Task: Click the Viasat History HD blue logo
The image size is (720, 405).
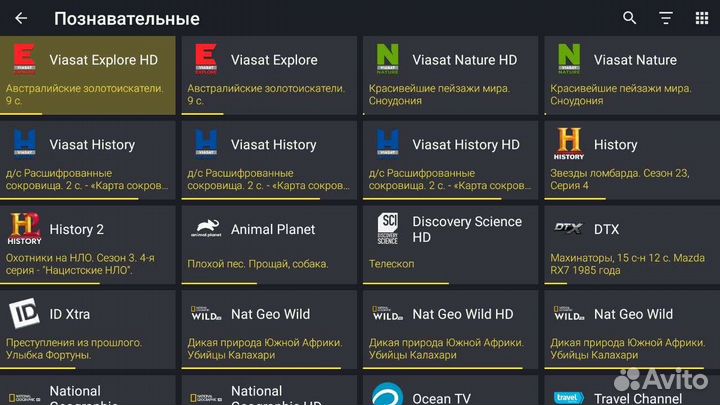Action: click(x=388, y=144)
